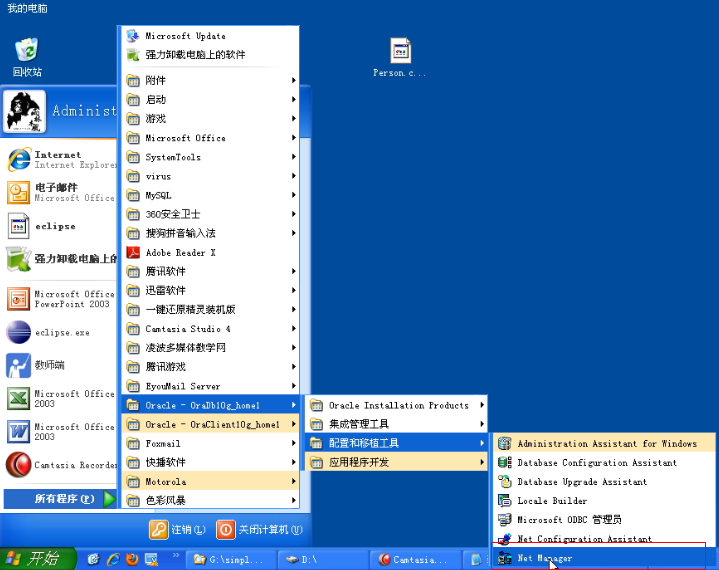The image size is (719, 570).
Task: Switch to the D:\ taskbar window
Action: (x=322, y=559)
